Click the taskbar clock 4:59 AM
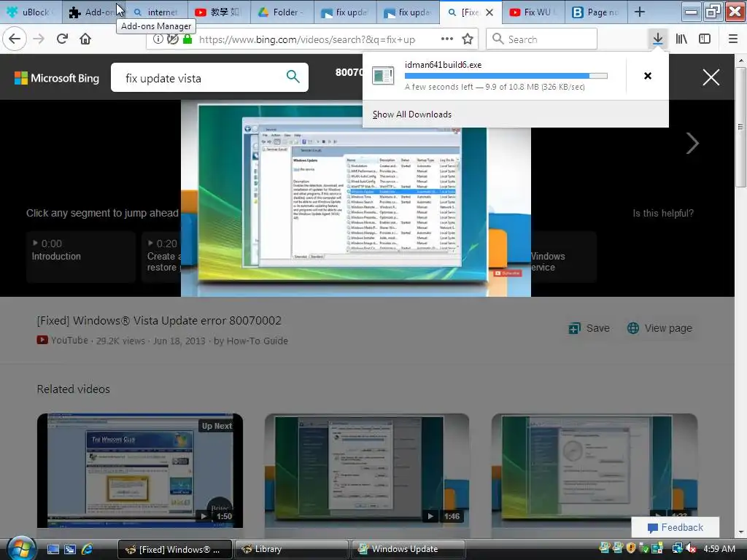This screenshot has width=747, height=560. [x=719, y=548]
